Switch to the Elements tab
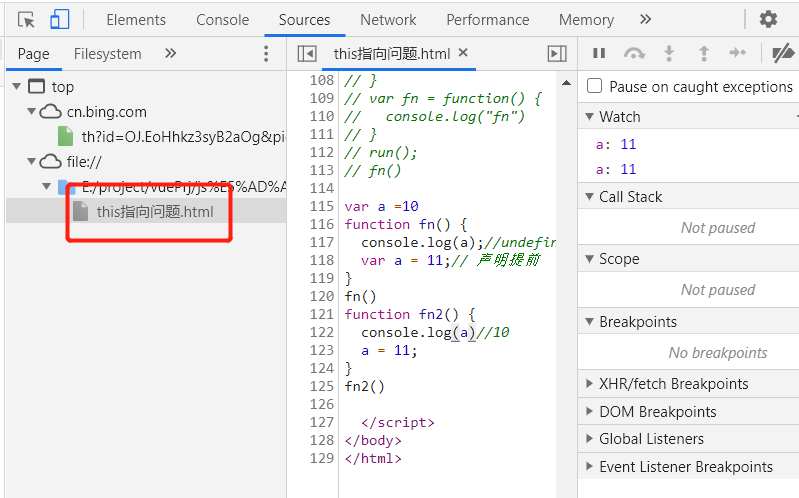This screenshot has height=498, width=799. click(x=136, y=20)
